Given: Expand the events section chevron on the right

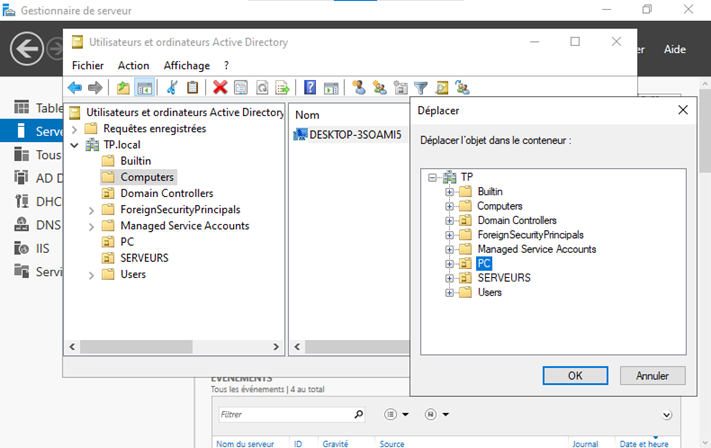Looking at the screenshot, I should (667, 415).
